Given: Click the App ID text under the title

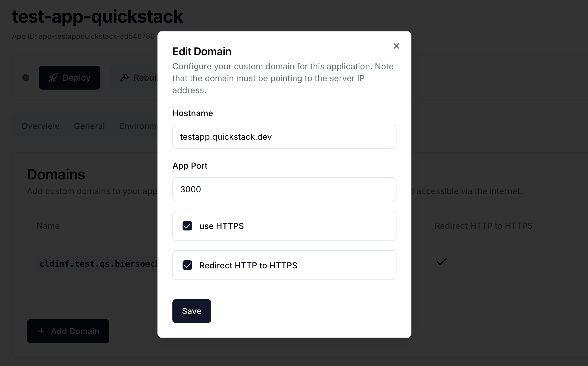Looking at the screenshot, I should 83,36.
